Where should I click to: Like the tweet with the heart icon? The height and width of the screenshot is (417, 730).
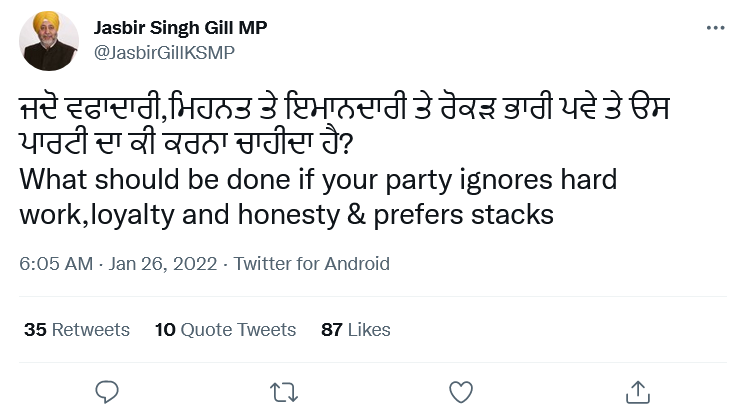pos(460,390)
